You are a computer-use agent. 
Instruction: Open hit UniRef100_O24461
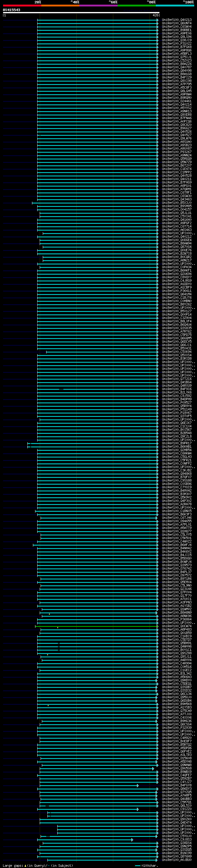(176, 101)
